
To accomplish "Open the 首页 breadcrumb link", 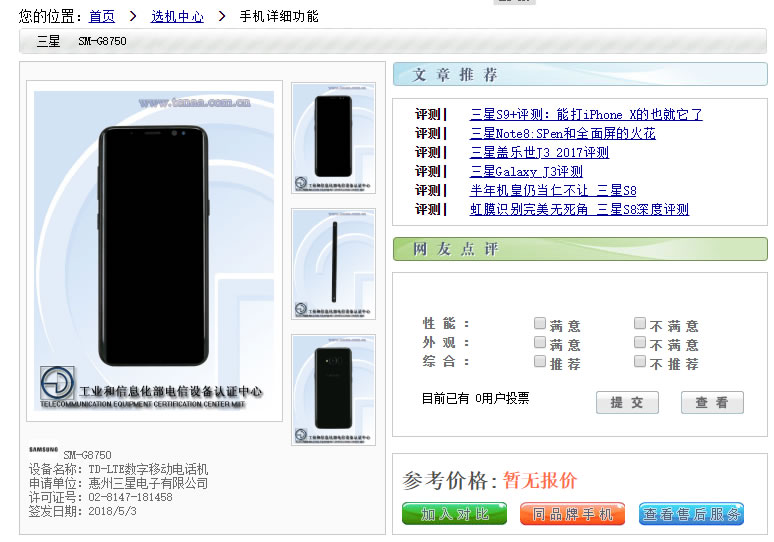I will point(102,16).
